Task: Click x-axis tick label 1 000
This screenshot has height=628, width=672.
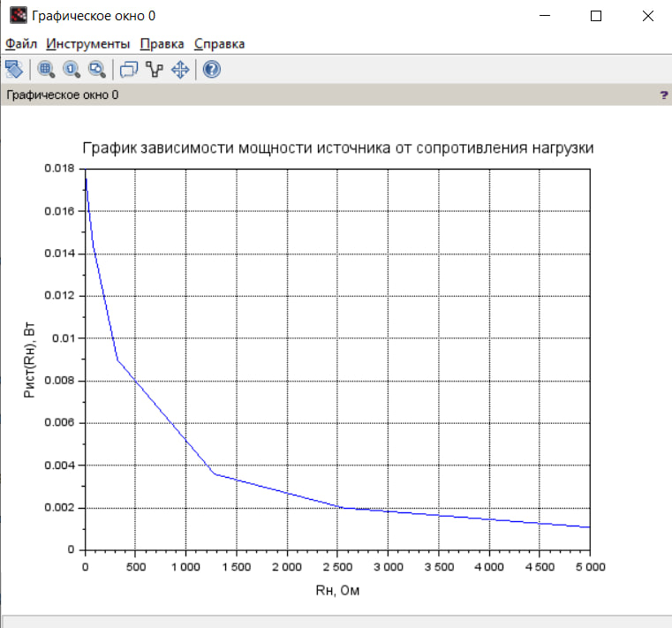Action: [x=185, y=567]
